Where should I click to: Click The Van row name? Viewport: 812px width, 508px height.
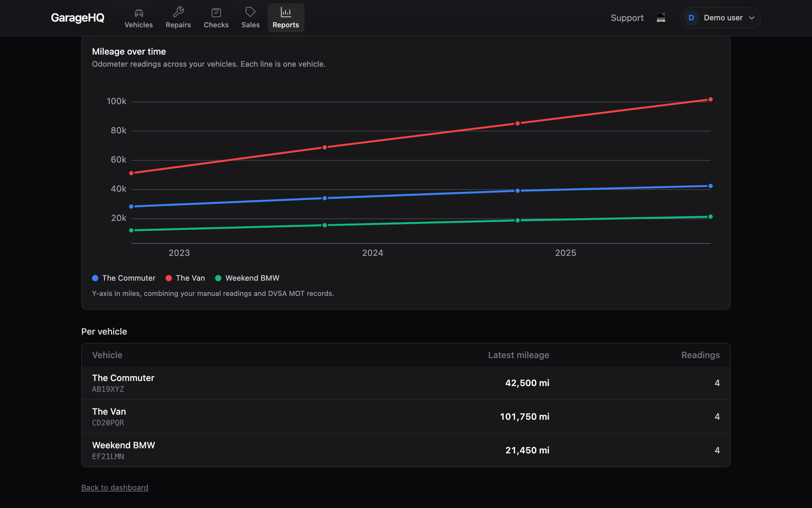(x=109, y=411)
